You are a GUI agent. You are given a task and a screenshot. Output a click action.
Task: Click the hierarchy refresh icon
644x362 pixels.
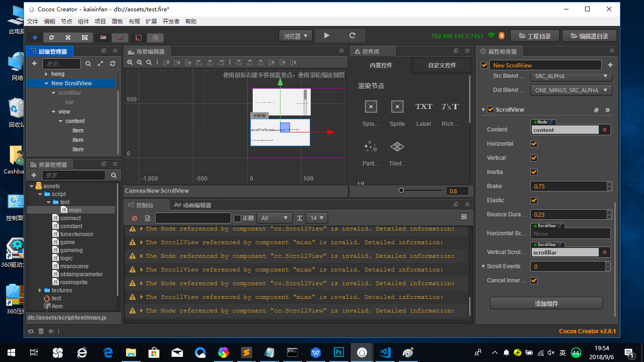click(113, 64)
